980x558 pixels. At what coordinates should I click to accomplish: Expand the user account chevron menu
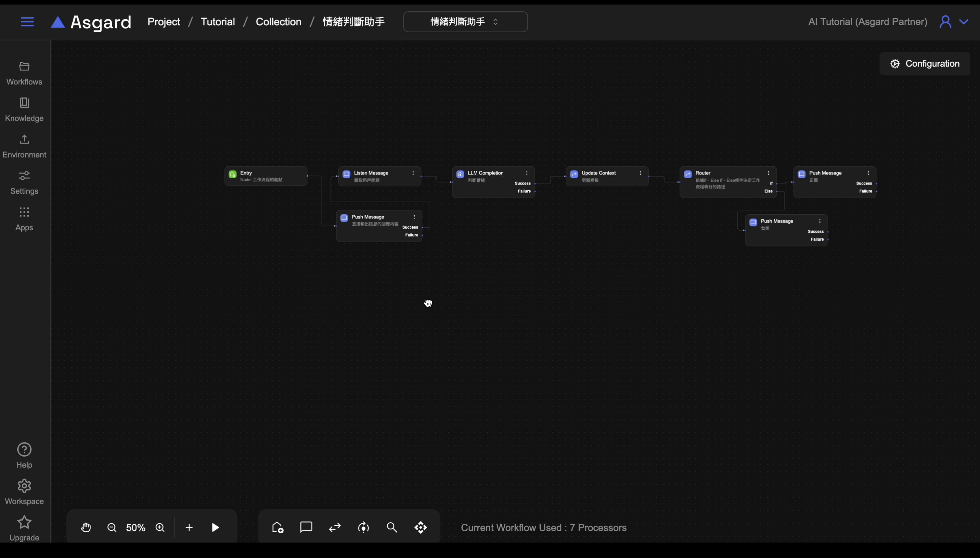[x=964, y=22]
